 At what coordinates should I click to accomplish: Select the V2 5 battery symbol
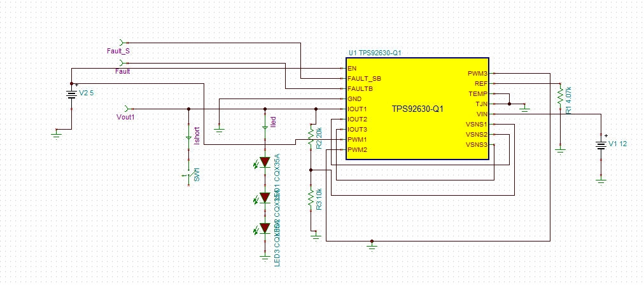71,94
